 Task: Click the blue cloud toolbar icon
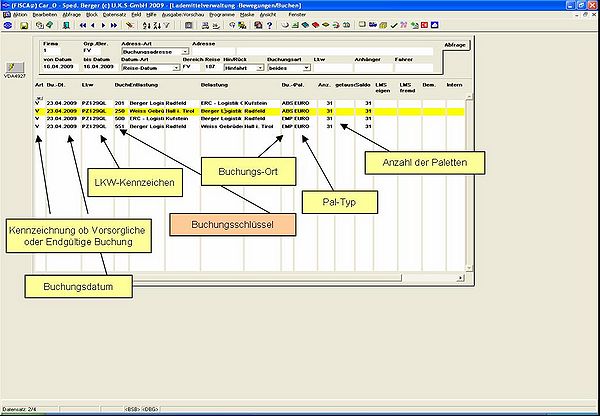point(435,25)
